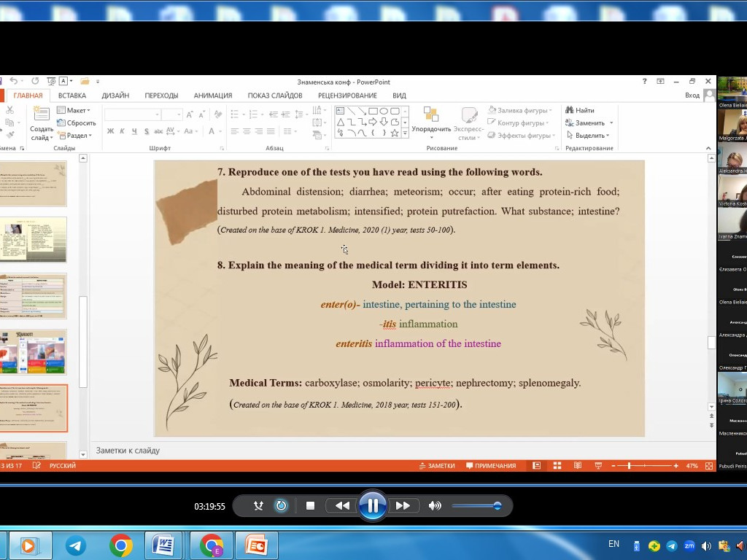747x560 pixels.
Task: Start slideshow from the status bar icon
Action: tap(598, 466)
